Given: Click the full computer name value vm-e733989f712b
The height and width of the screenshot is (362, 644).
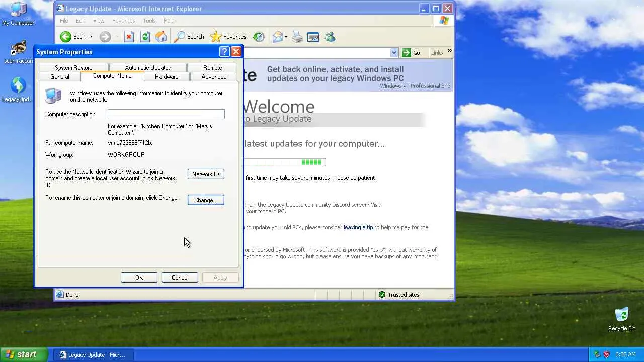Looking at the screenshot, I should click(130, 143).
